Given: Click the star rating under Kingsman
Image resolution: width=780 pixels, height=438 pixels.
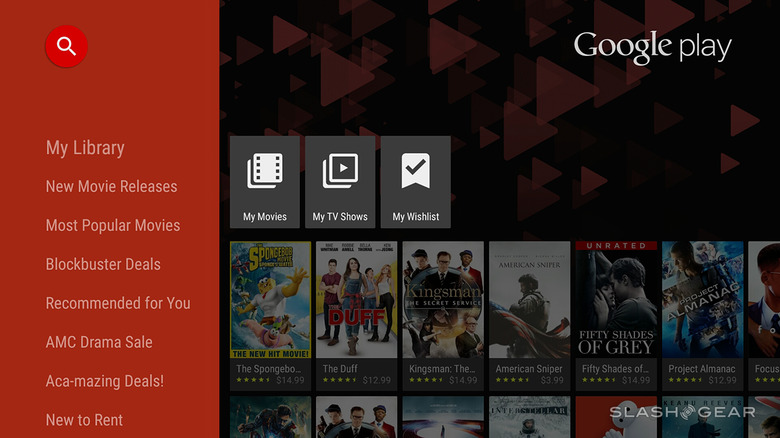Looking at the screenshot, I should pos(426,380).
